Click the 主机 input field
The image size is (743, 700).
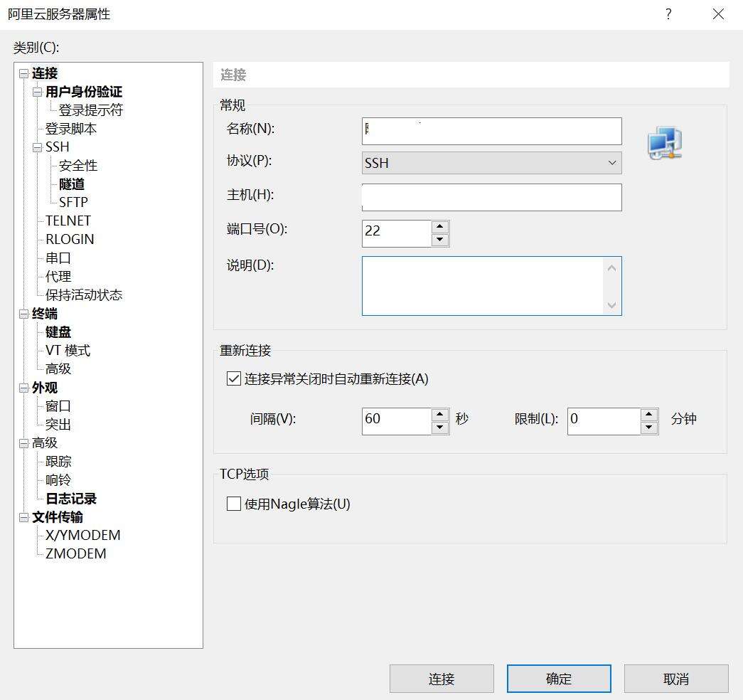tap(491, 197)
